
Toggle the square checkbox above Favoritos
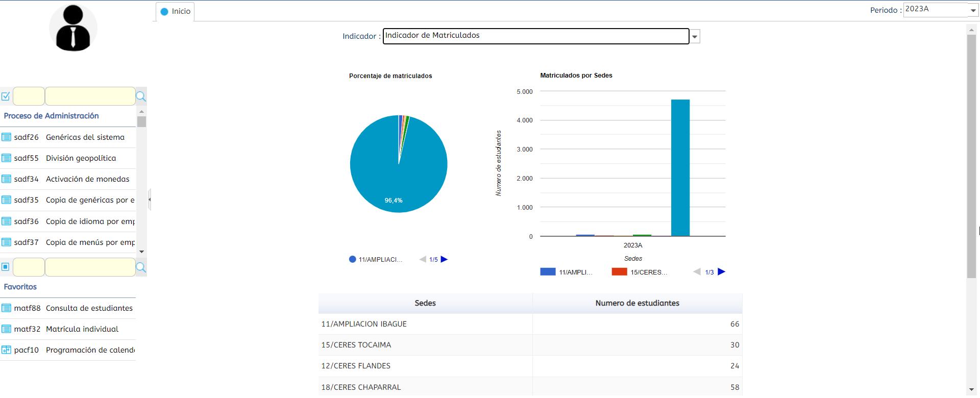[6, 267]
